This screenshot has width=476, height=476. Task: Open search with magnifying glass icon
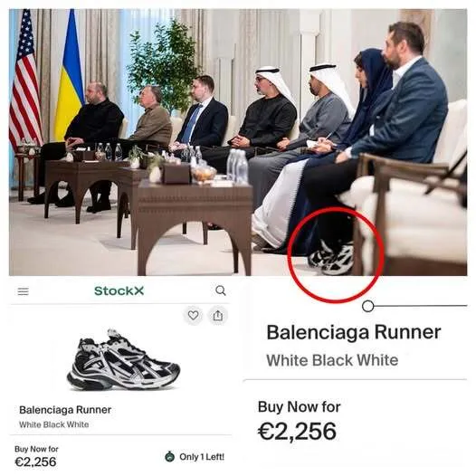pyautogui.click(x=221, y=290)
